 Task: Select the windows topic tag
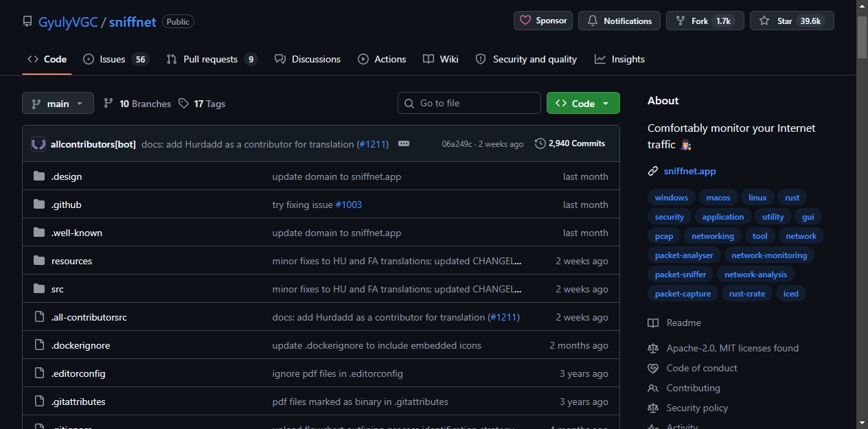pyautogui.click(x=671, y=197)
